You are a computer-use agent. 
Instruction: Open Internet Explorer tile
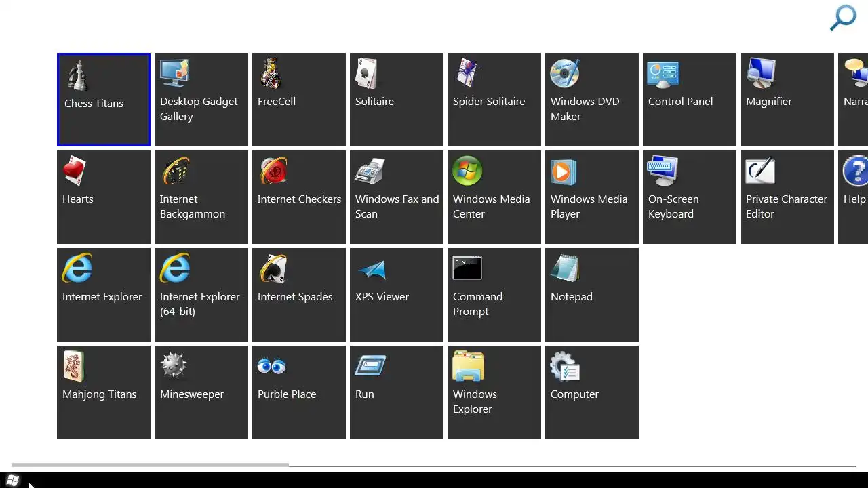point(104,295)
